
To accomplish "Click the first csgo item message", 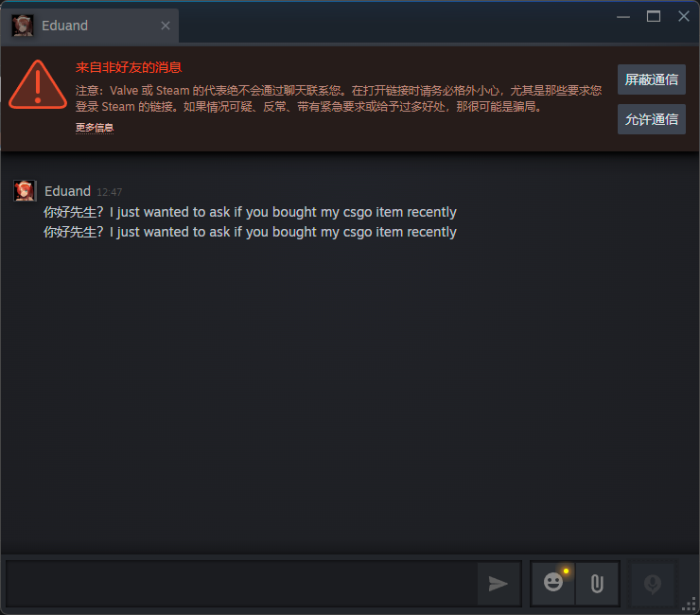I will pos(250,212).
